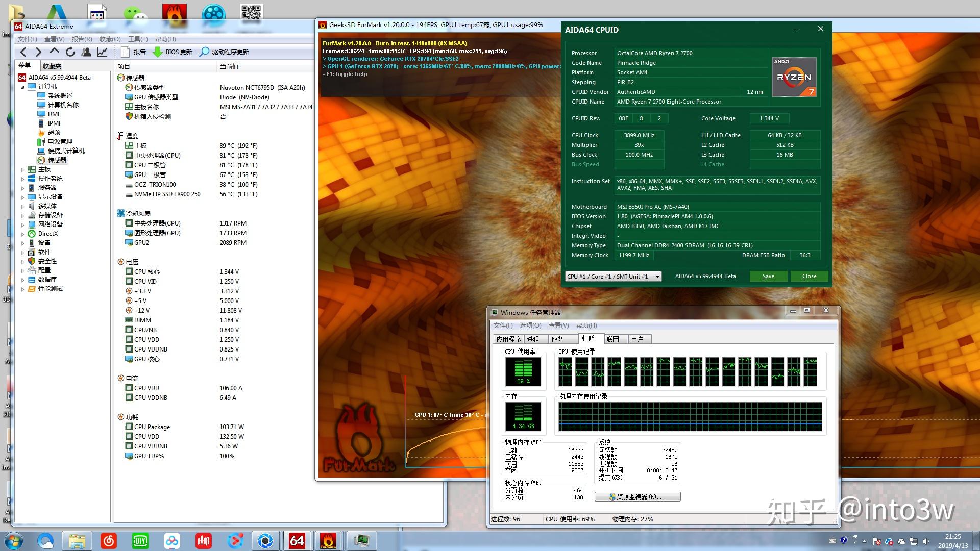Switch to 菜单 tab in AIDA64

click(24, 65)
